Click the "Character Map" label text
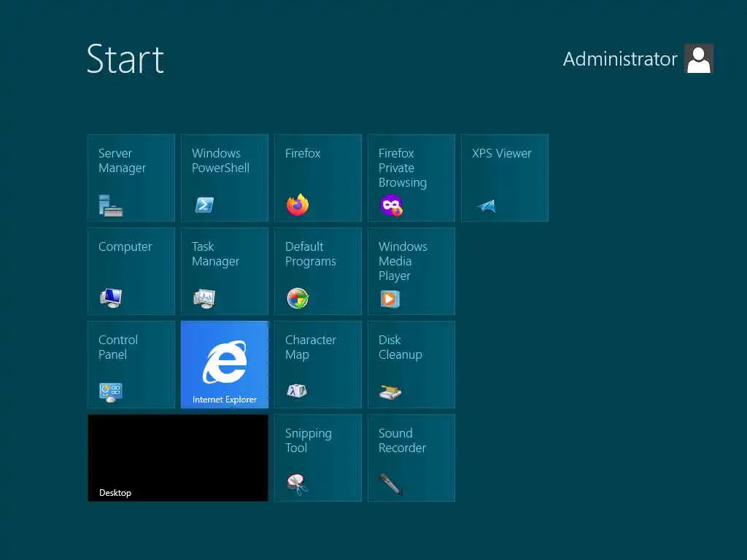The height and width of the screenshot is (560, 747). pos(311,347)
